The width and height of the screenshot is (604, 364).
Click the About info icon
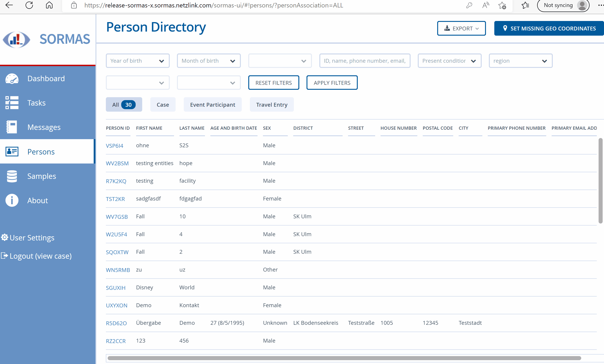pos(12,200)
